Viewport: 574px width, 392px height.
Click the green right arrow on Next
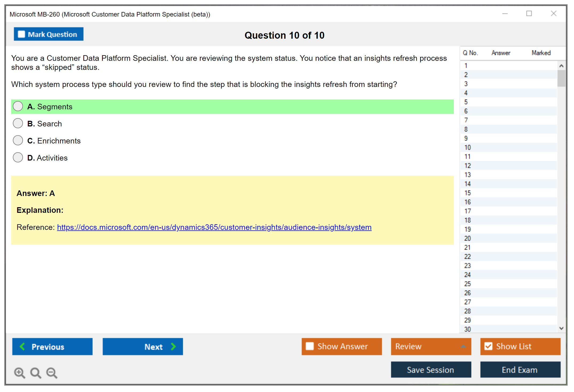[173, 346]
